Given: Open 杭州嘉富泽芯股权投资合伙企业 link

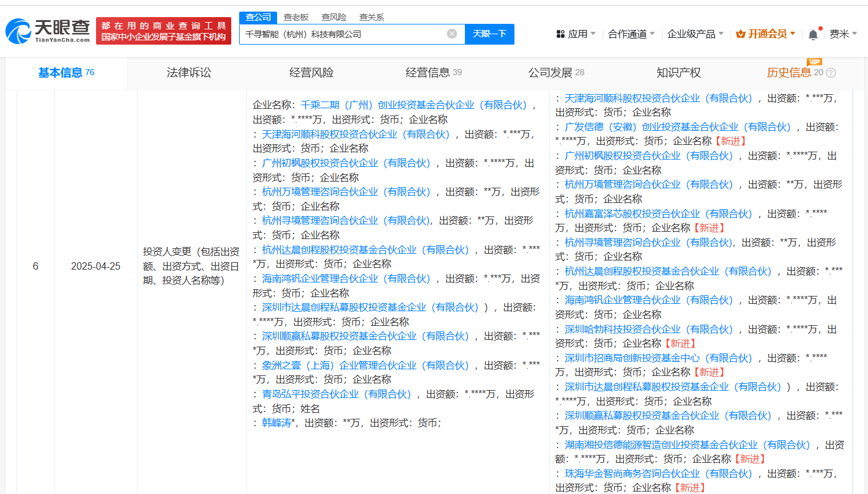Looking at the screenshot, I should [658, 214].
